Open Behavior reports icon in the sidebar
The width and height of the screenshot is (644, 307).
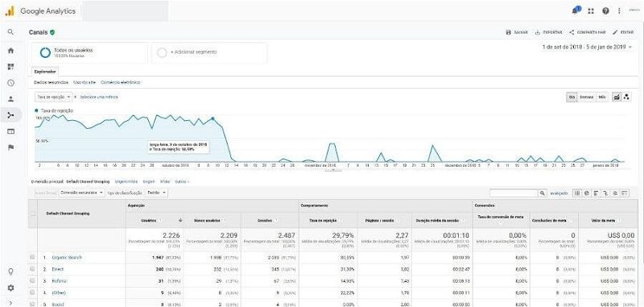point(10,131)
